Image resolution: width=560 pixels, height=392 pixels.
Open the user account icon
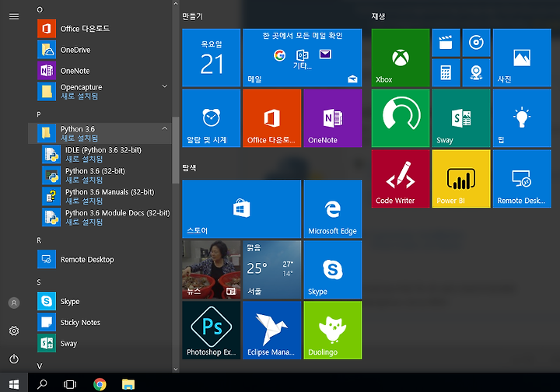click(x=14, y=303)
